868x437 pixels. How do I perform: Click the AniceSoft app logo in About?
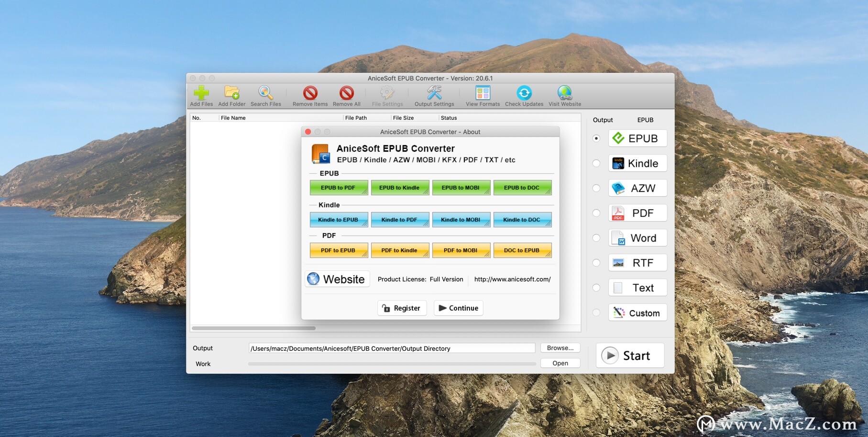pyautogui.click(x=320, y=154)
